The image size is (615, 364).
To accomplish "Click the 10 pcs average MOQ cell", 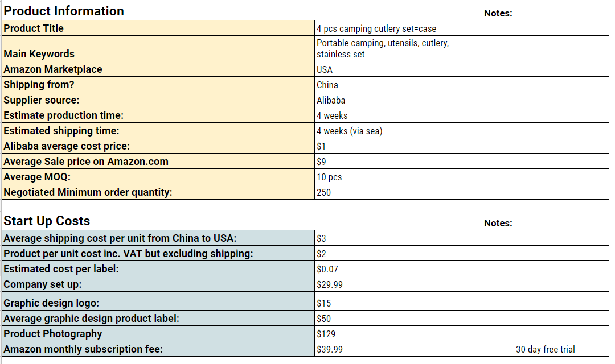I will coord(398,177).
